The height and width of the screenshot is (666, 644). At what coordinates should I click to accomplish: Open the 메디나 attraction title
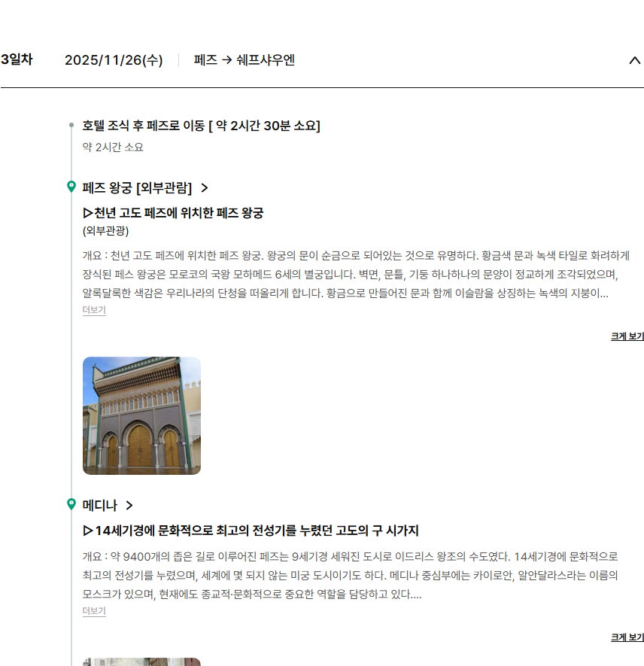(100, 505)
